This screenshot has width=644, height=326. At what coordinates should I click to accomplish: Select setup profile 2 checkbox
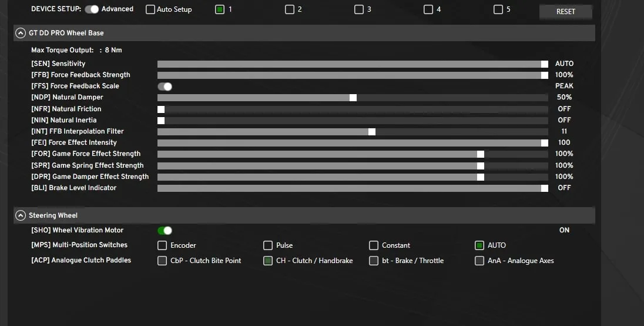click(x=290, y=9)
